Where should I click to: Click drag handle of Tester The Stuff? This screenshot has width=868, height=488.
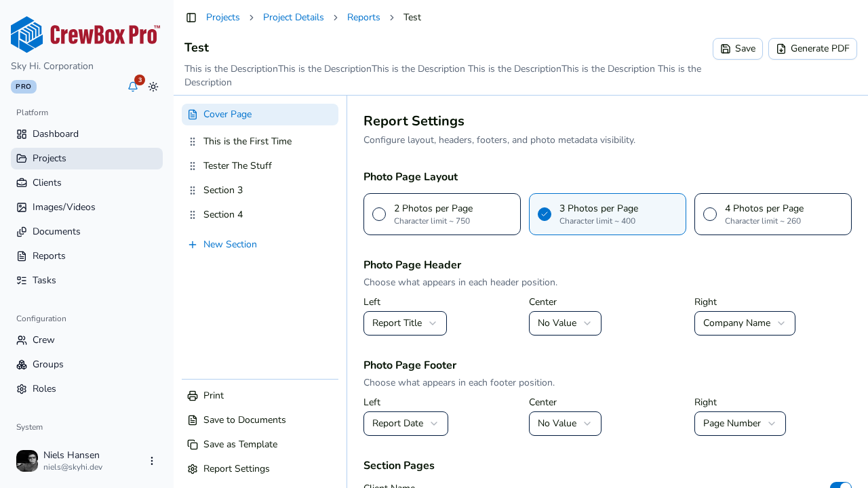click(x=193, y=166)
